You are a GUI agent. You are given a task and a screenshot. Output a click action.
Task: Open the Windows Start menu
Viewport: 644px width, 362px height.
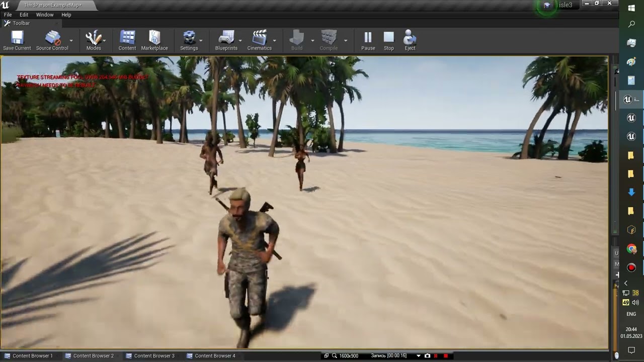tap(631, 8)
